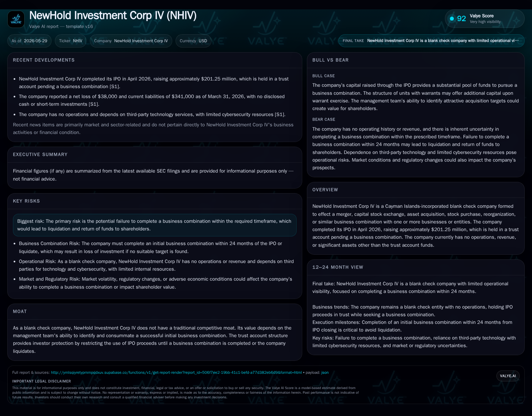The image size is (532, 416).
Task: Click the Valye Score 92 badge
Action: coord(484,19)
